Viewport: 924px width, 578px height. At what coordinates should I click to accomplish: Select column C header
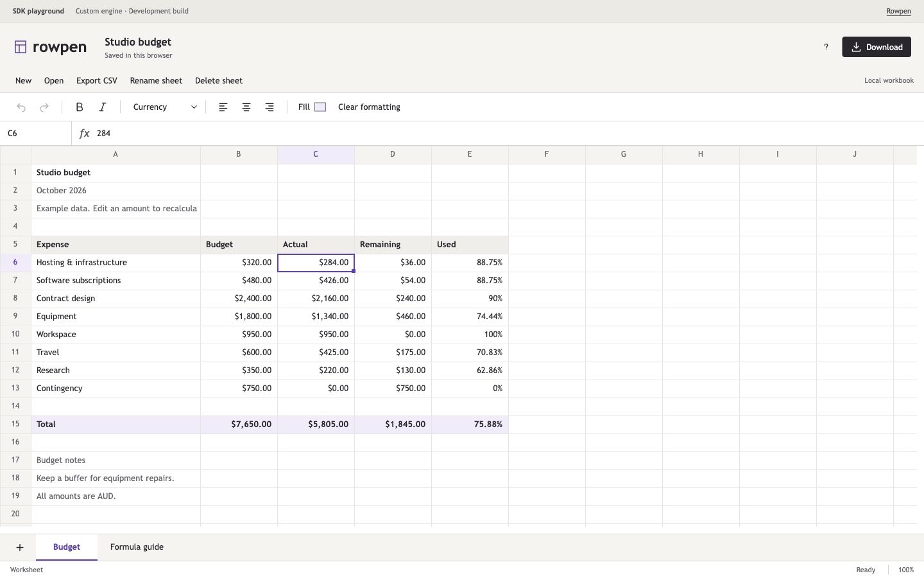316,154
